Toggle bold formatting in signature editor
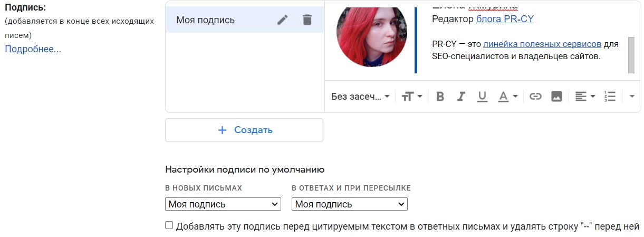 pos(440,97)
